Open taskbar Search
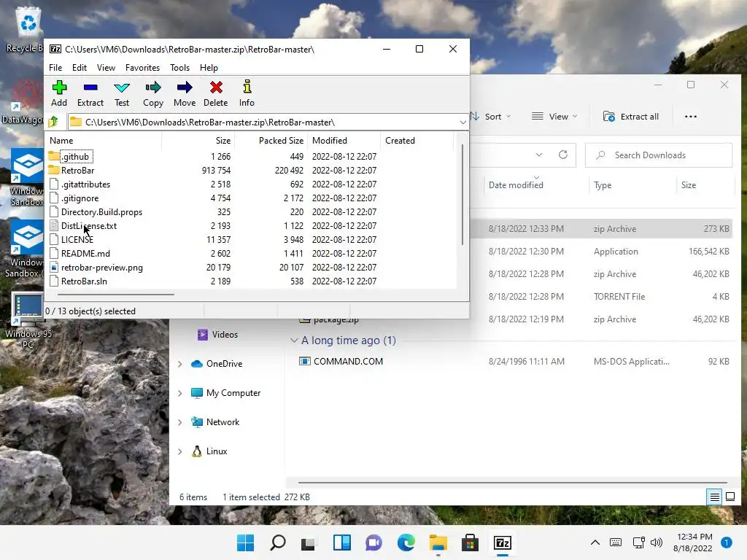This screenshot has width=747, height=560. [278, 542]
